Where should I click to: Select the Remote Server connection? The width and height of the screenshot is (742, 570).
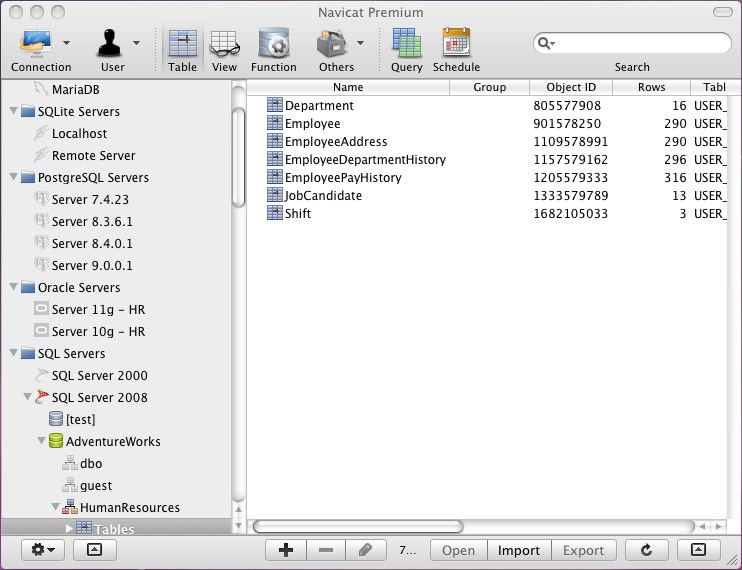point(93,155)
